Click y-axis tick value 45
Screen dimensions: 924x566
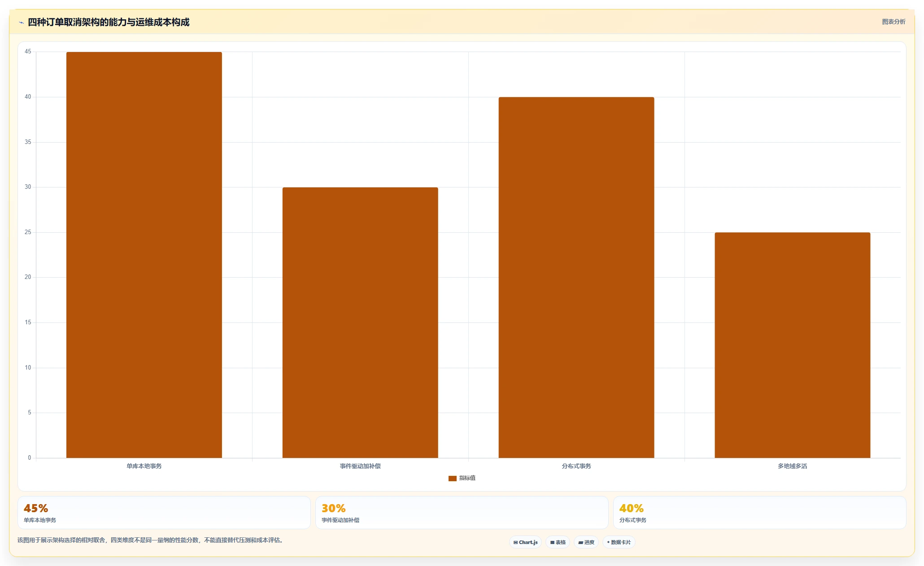(x=28, y=52)
